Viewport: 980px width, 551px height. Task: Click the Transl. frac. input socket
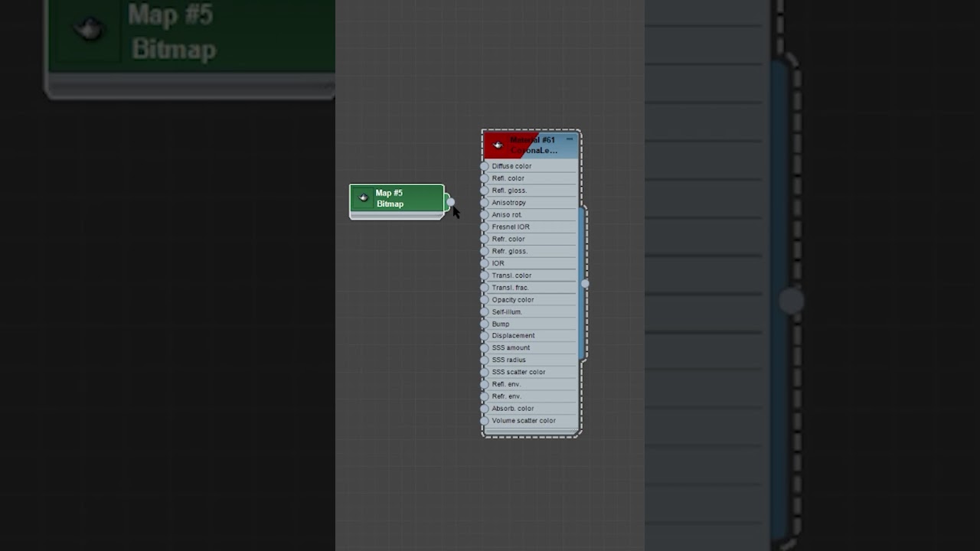point(484,288)
